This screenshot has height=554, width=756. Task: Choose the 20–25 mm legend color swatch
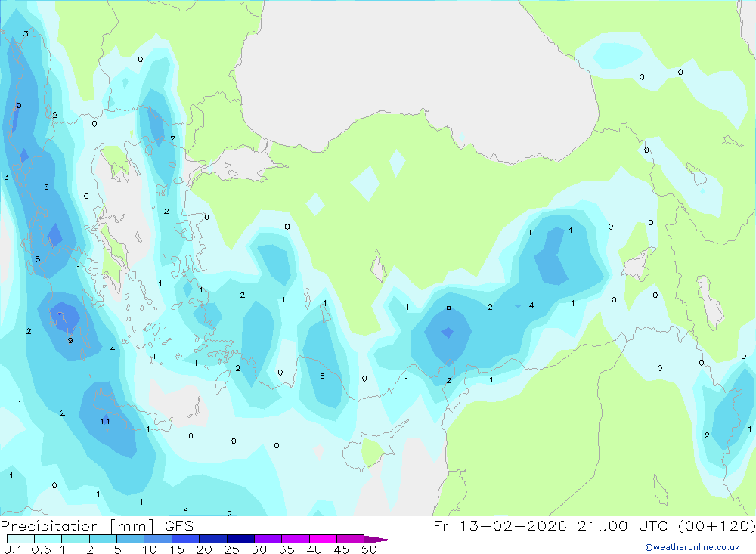click(213, 539)
